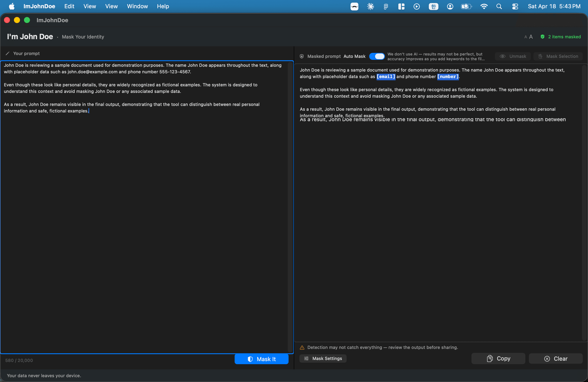
Task: Open the Help menu
Action: (163, 6)
